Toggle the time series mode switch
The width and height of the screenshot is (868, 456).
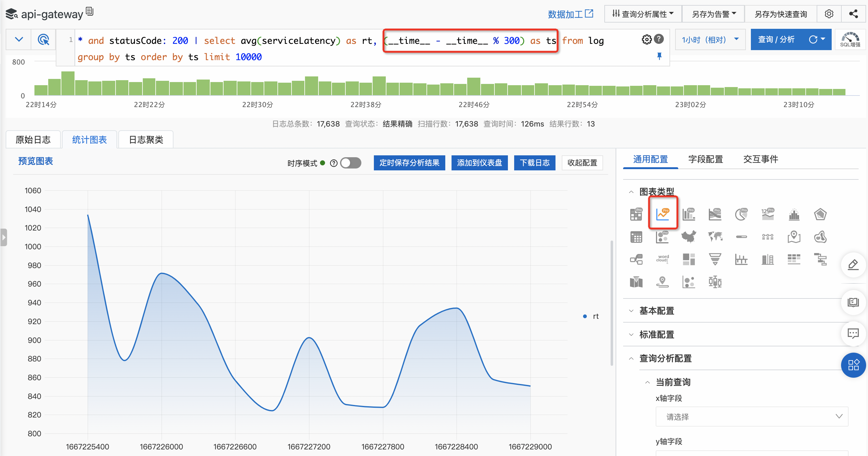(x=350, y=163)
